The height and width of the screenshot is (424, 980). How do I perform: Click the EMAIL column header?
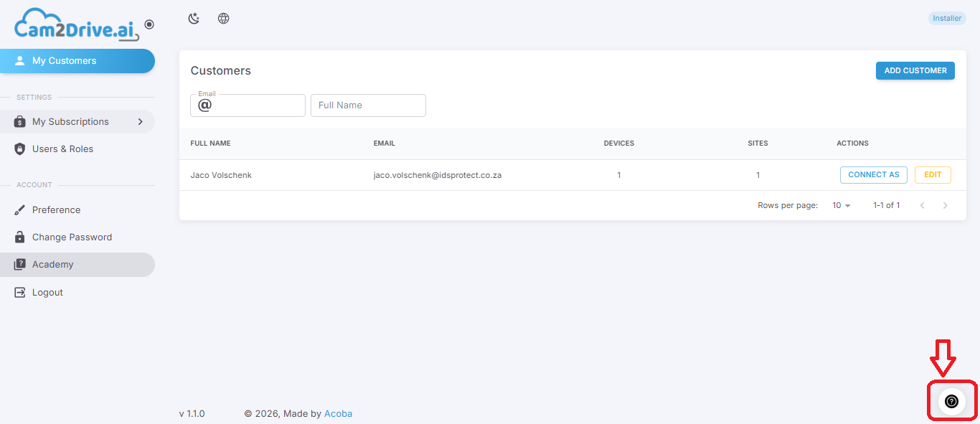tap(385, 143)
